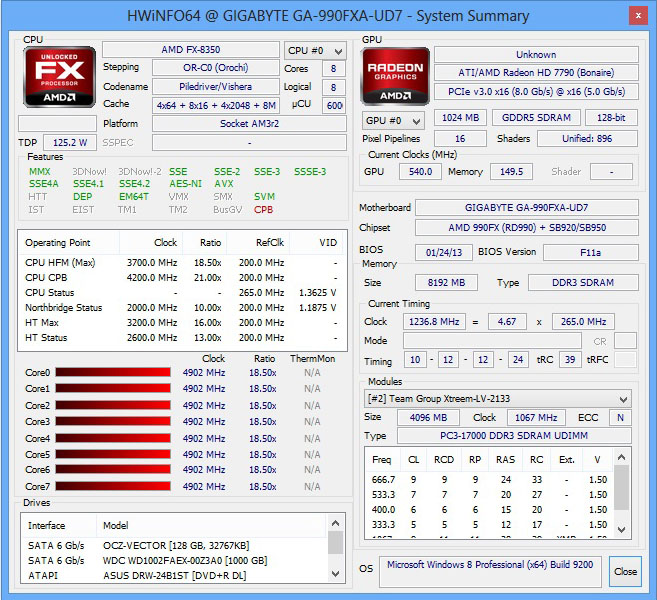Screen dimensions: 657x600
Task: Click the AMD FX-8350 CPU name field
Action: [x=191, y=49]
